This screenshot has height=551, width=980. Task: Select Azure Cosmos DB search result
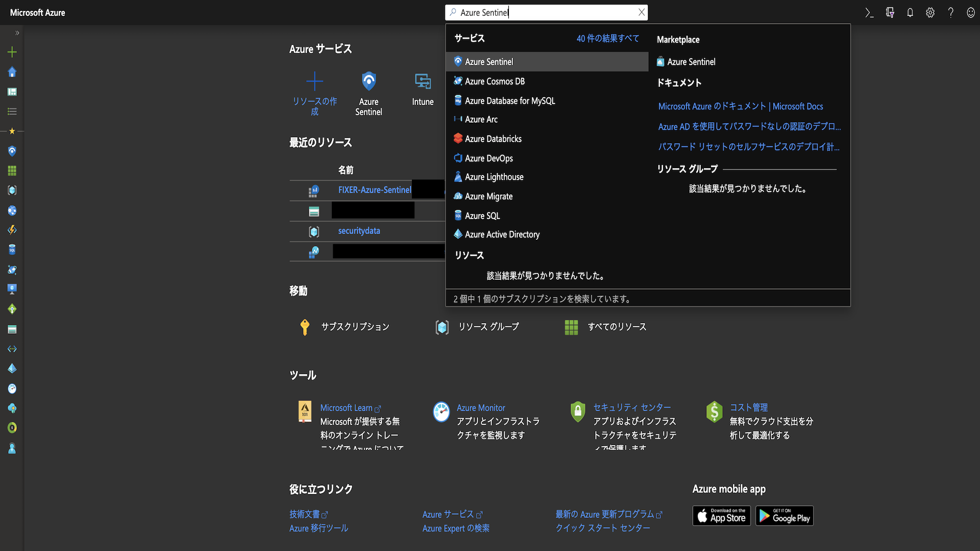pos(495,81)
